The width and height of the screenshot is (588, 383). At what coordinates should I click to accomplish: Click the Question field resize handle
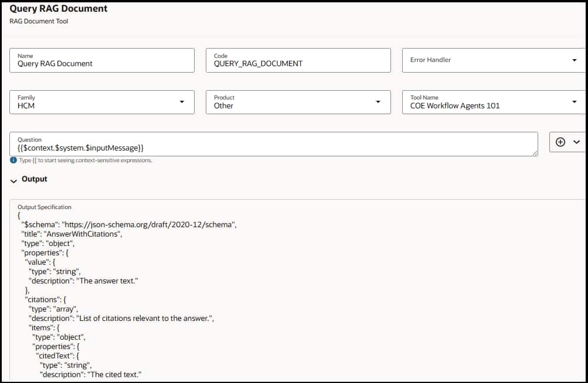[x=535, y=153]
